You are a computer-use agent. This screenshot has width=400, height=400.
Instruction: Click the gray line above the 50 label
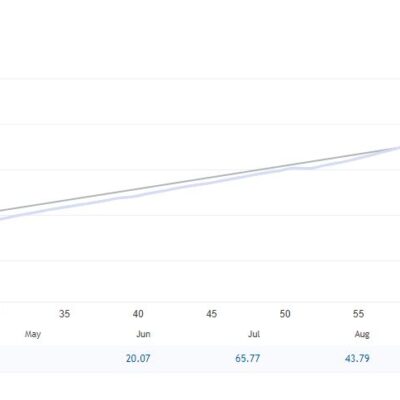click(x=285, y=165)
